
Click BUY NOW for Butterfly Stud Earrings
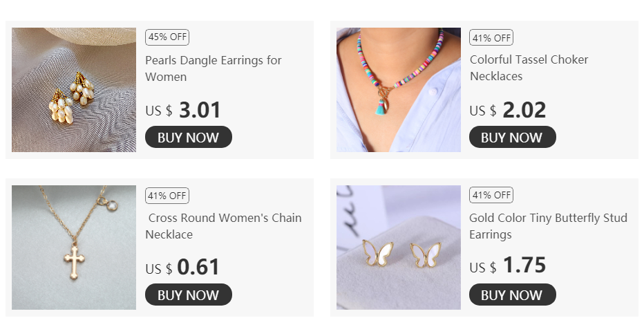pyautogui.click(x=513, y=295)
